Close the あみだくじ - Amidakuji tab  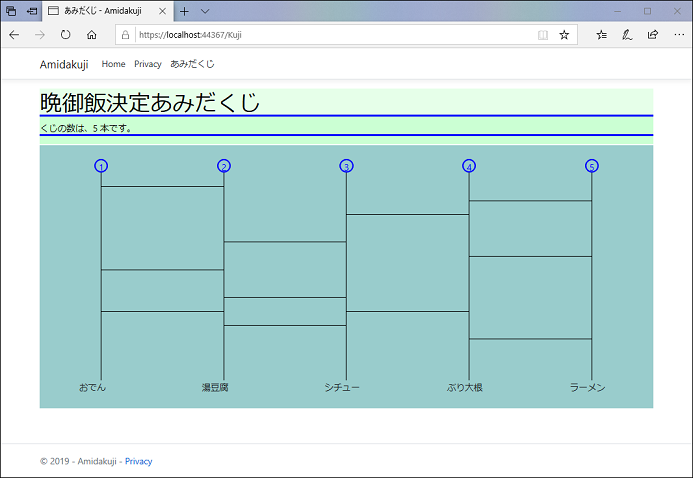(x=162, y=11)
